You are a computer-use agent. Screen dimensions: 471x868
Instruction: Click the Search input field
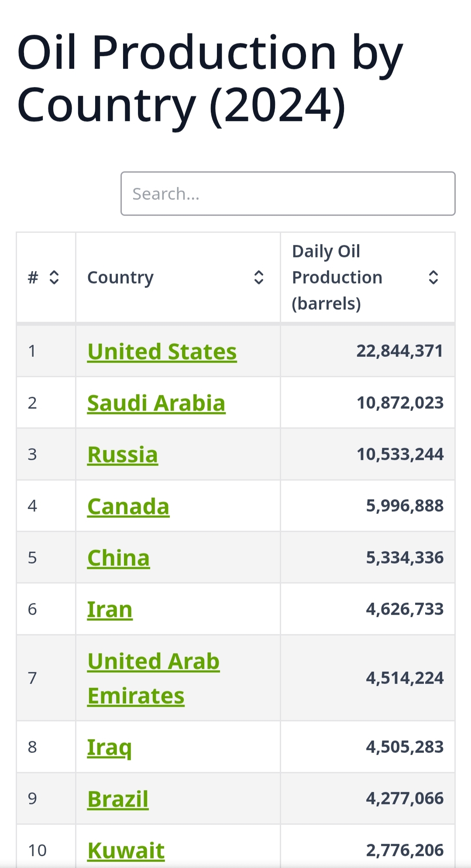click(x=288, y=194)
